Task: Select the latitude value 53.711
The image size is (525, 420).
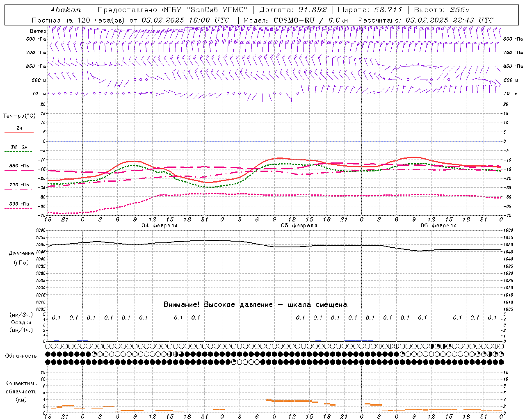Action: pos(388,10)
